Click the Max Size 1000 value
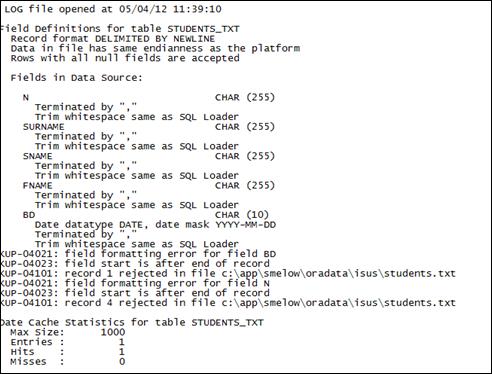 [x=113, y=332]
